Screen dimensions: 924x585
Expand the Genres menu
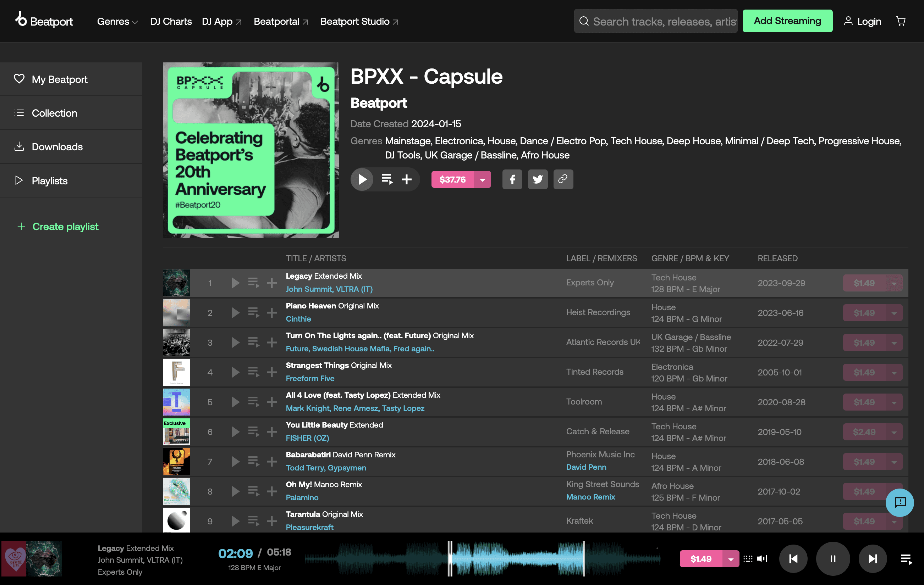tap(117, 22)
